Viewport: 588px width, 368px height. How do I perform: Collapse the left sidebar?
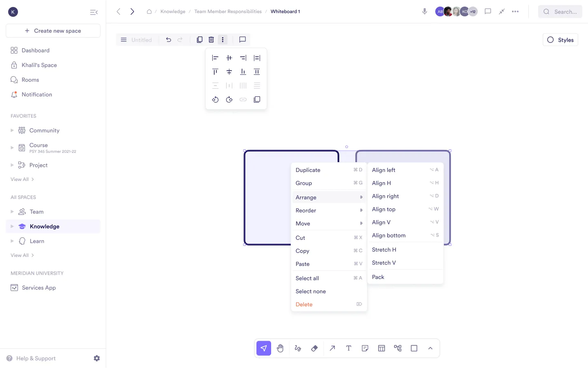94,12
